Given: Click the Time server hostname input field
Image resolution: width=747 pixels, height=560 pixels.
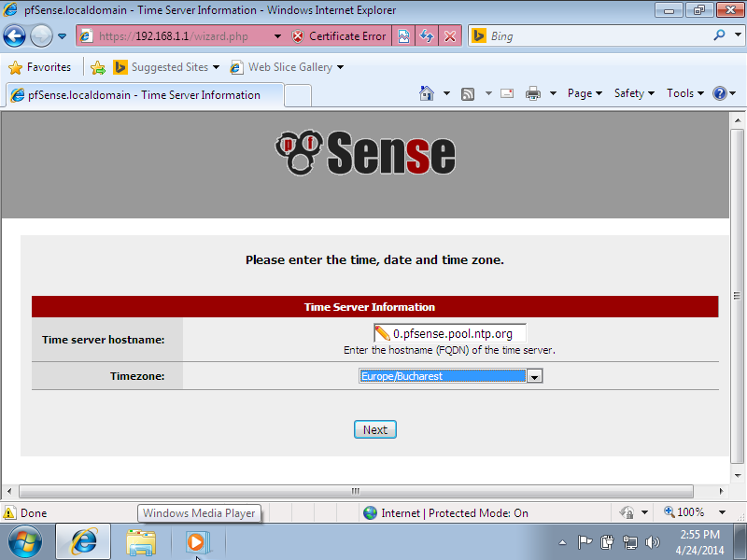Looking at the screenshot, I should (x=450, y=333).
